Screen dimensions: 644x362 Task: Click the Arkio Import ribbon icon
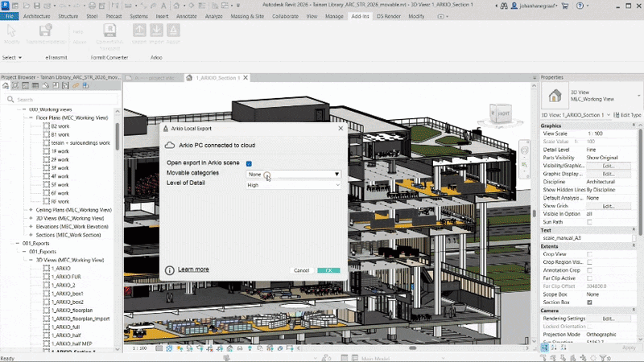click(156, 31)
